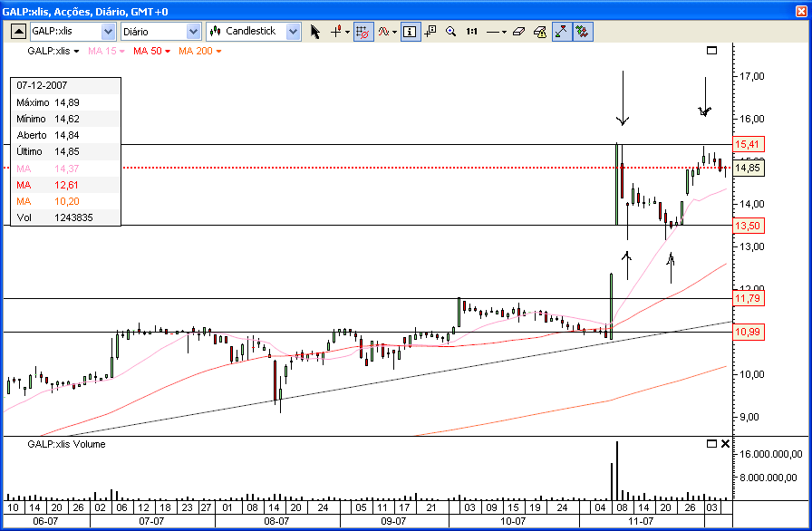Maximize the Volume pane
This screenshot has width=812, height=531.
[711, 443]
